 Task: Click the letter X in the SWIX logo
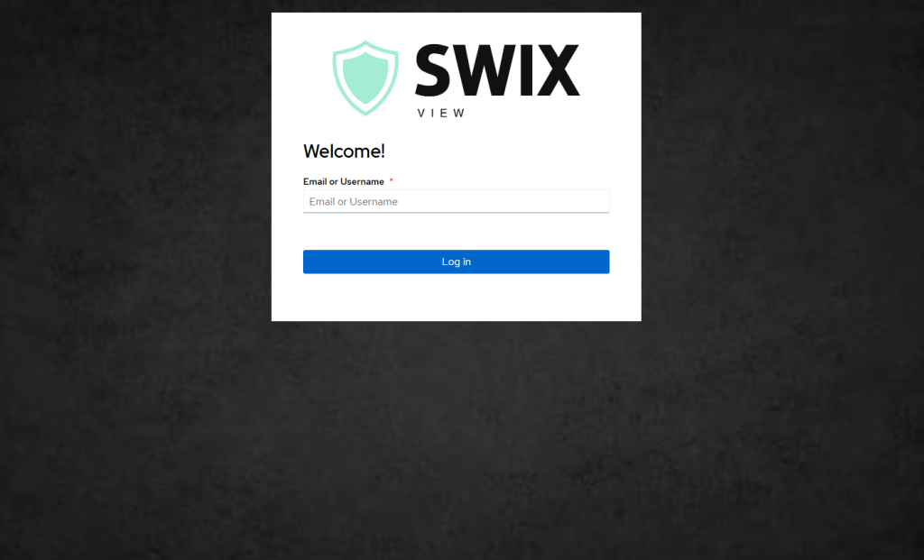[556, 70]
